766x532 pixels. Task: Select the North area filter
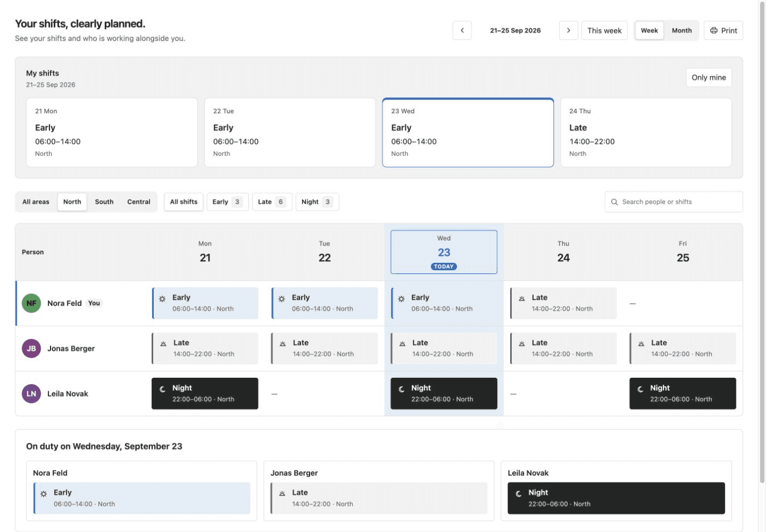72,202
